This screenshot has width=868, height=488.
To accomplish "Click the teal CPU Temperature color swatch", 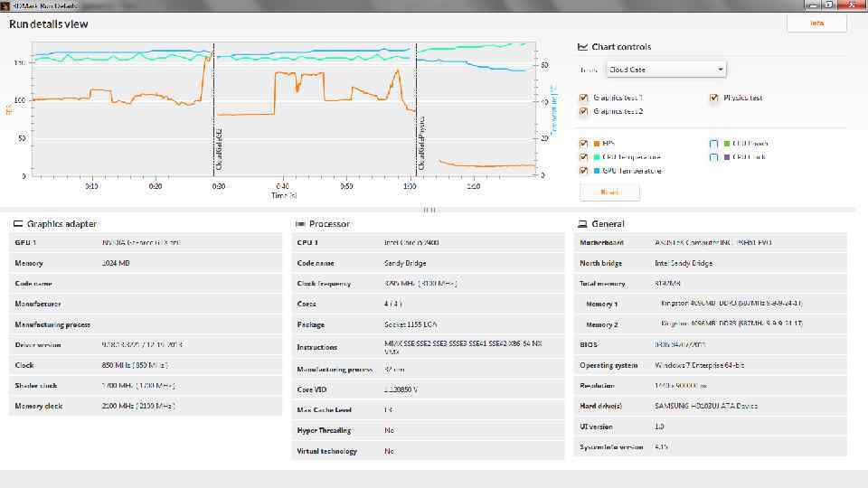I will tap(597, 157).
